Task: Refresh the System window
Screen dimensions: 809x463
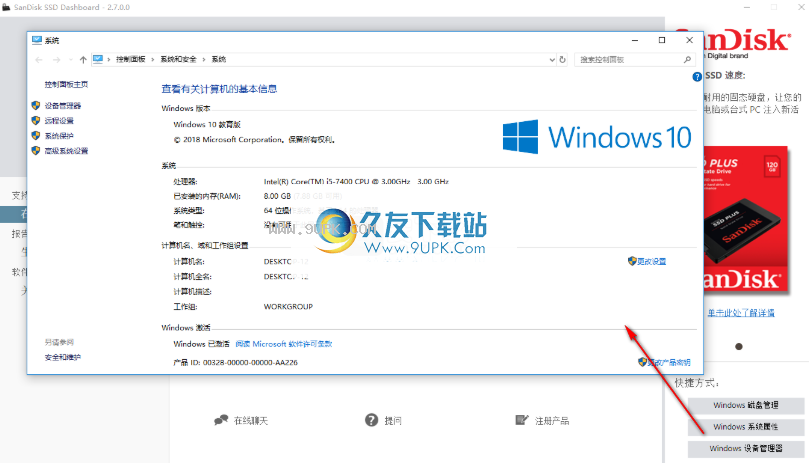Action: pyautogui.click(x=562, y=60)
